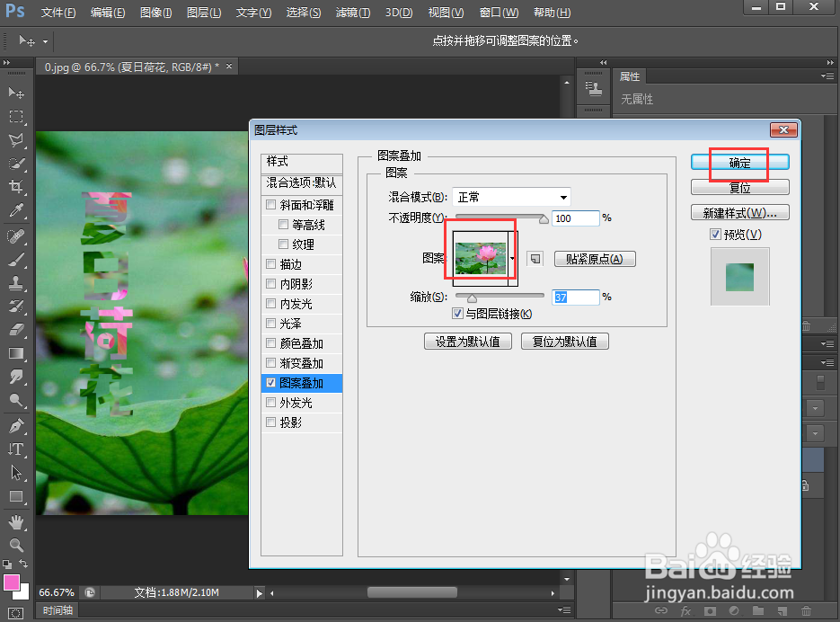Viewport: 840px width, 622px height.
Task: Click 确定 to apply the layer style
Action: tap(739, 164)
